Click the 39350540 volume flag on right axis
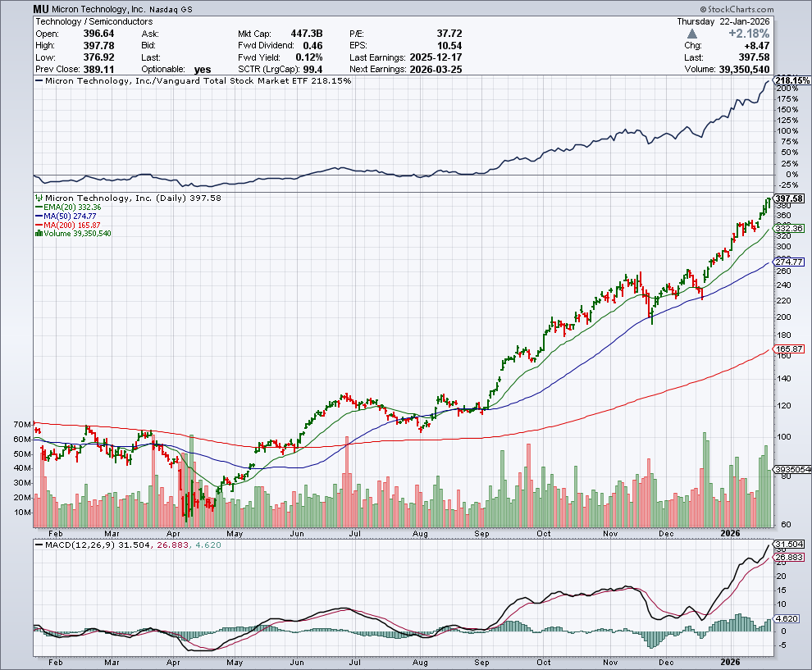812x670 pixels. tap(792, 469)
